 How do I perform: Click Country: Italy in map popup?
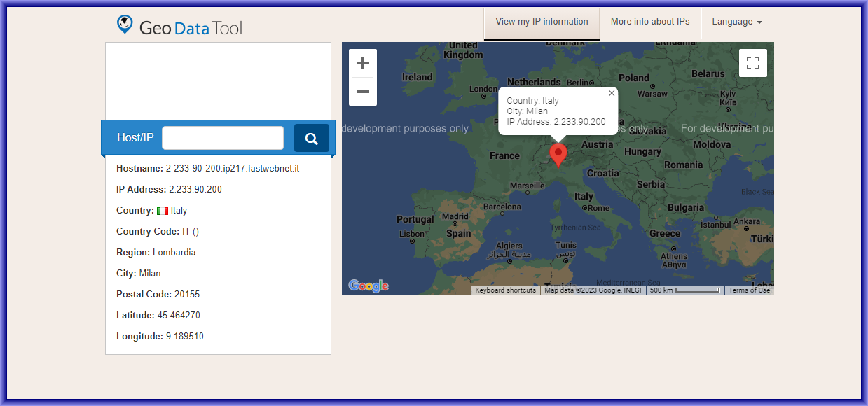click(x=532, y=101)
